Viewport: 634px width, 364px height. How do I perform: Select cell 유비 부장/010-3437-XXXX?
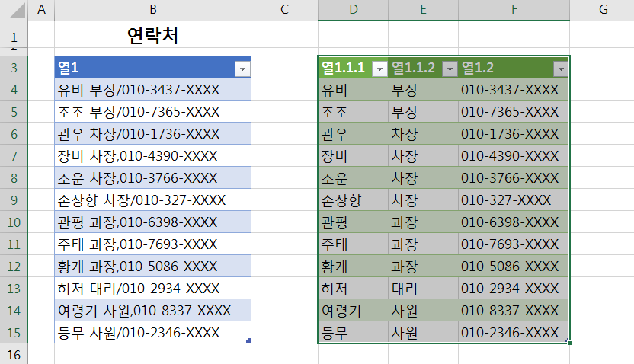click(x=153, y=89)
